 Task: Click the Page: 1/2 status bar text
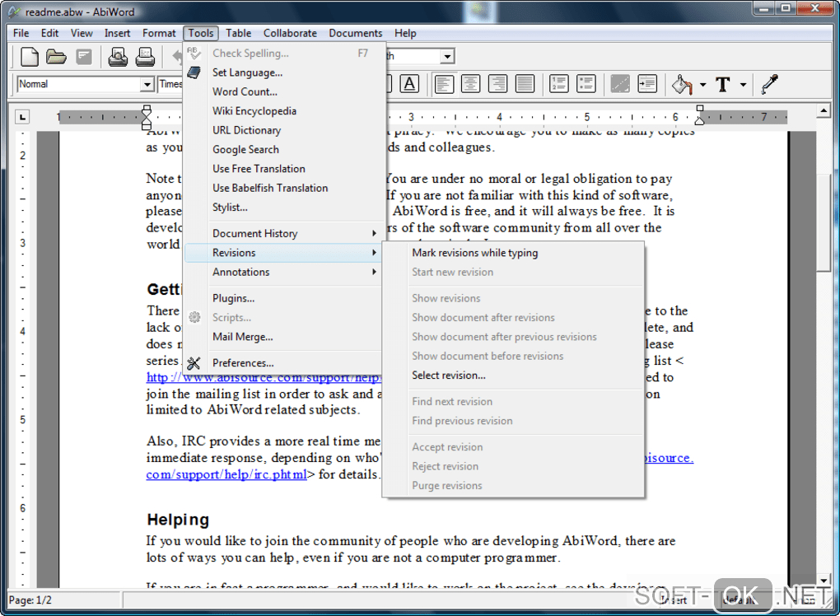point(30,600)
